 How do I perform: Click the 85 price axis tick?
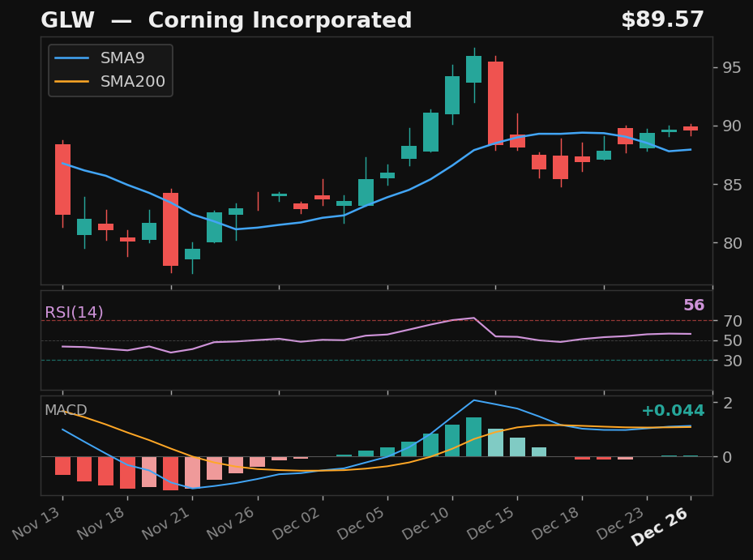tap(731, 185)
